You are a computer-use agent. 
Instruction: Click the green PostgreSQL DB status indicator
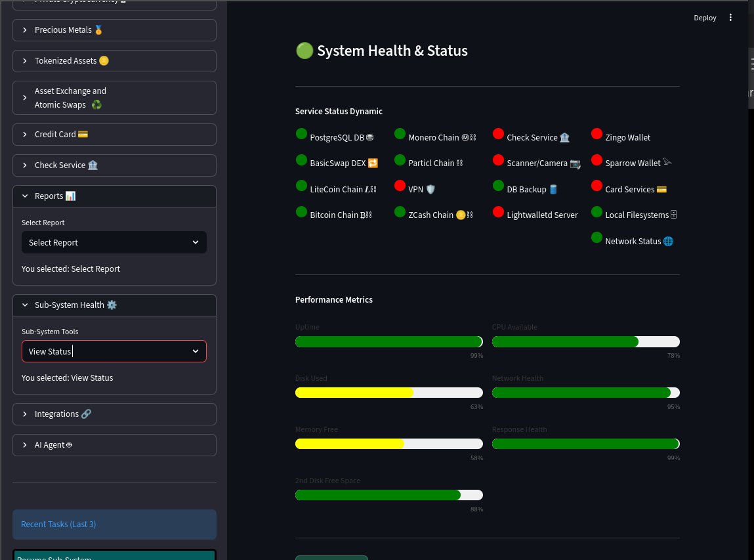click(x=301, y=134)
